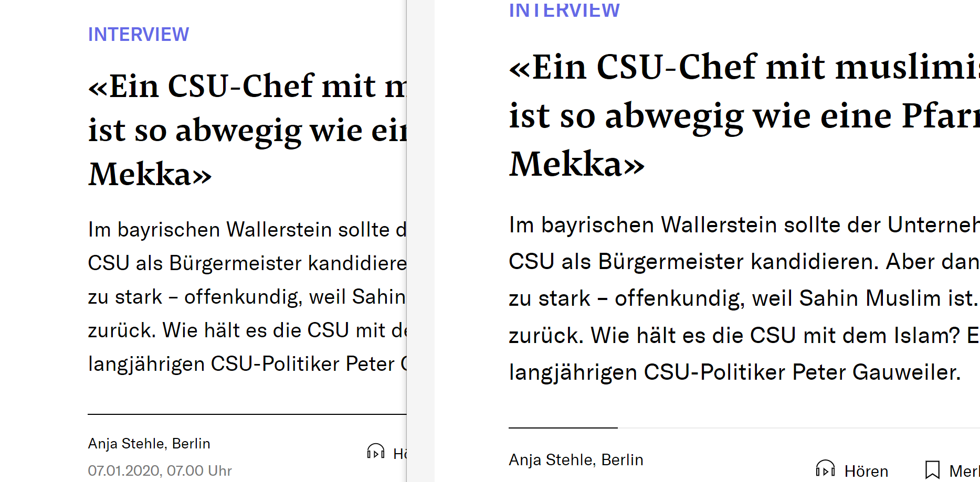980x482 pixels.
Task: Click the headphones icon in the left article pane
Action: [x=375, y=452]
